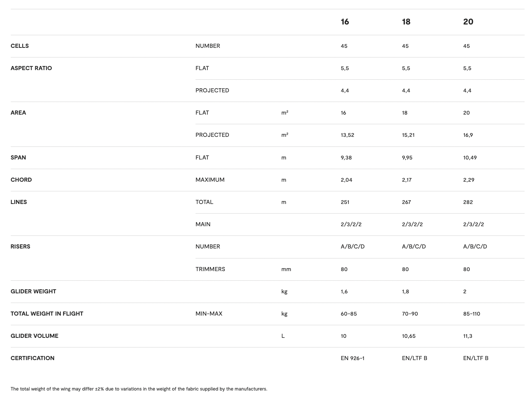Select the 267 total lines value
Viewport: 532px width, 402px height.
pos(406,202)
